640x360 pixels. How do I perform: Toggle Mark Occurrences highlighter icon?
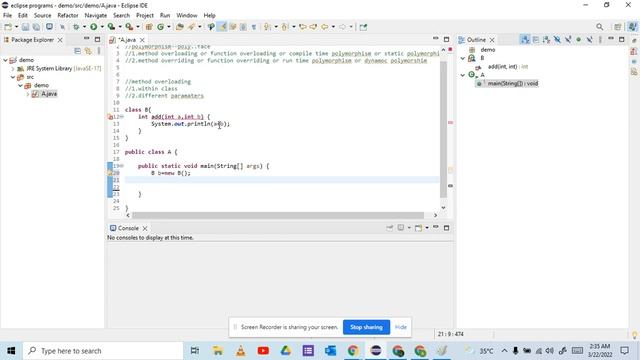point(222,27)
